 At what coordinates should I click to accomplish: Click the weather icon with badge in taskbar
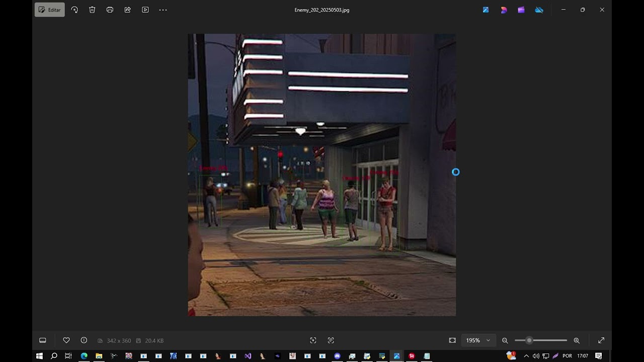point(511,355)
